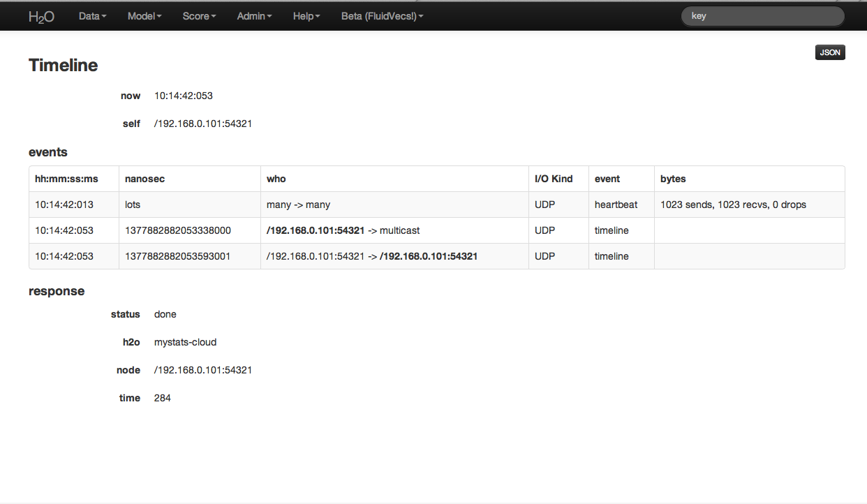Screen dimensions: 867x504
Task: Click the nanosec column header
Action: pos(144,179)
